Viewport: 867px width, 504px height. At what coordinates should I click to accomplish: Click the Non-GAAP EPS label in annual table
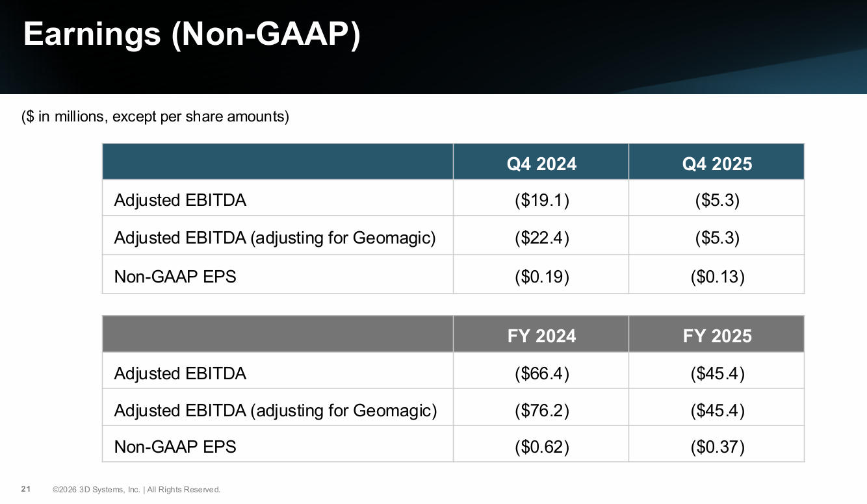[175, 447]
